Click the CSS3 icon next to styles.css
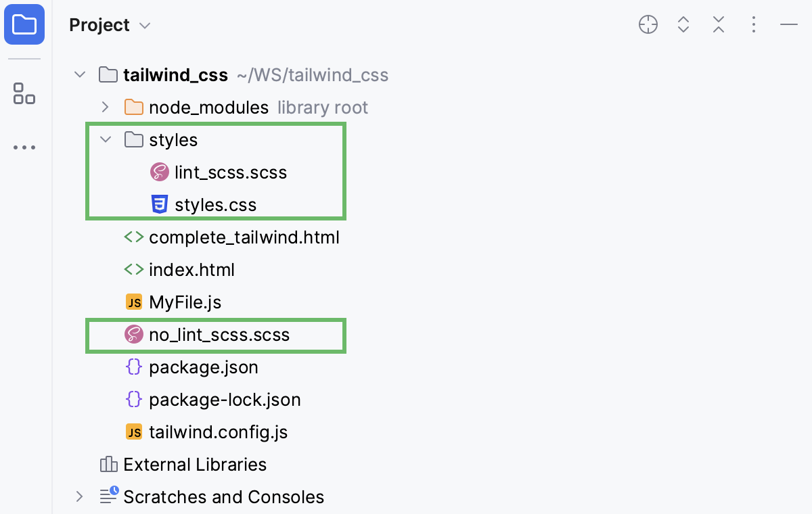The width and height of the screenshot is (812, 514). pos(159,204)
